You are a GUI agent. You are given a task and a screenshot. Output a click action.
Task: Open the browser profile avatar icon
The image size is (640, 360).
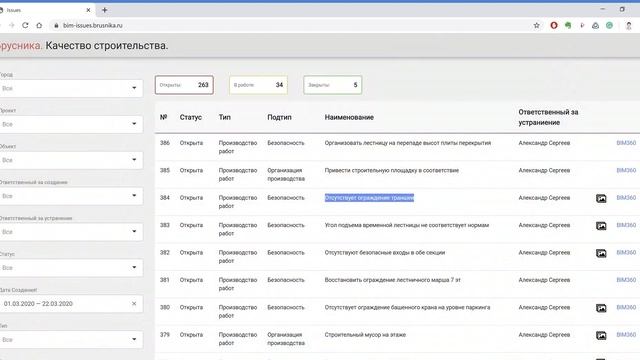point(629,26)
